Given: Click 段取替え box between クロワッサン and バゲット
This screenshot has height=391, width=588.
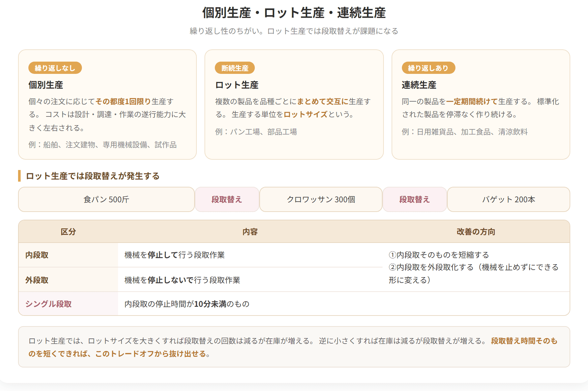Looking at the screenshot, I should click(415, 200).
